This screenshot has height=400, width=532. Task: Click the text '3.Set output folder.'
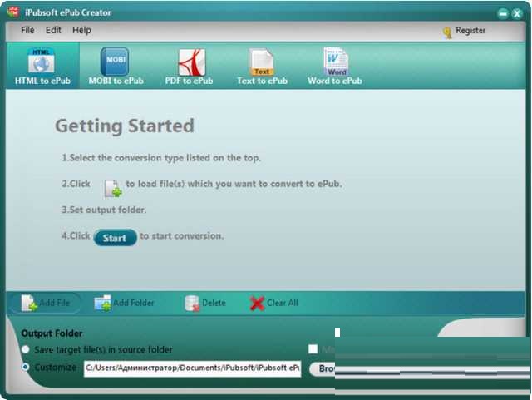[104, 210]
